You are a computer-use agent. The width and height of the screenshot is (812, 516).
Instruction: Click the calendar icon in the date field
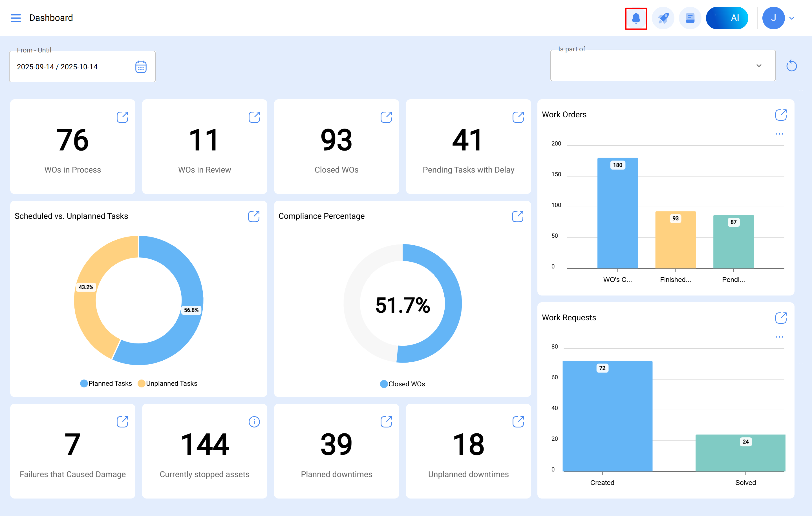coord(141,67)
